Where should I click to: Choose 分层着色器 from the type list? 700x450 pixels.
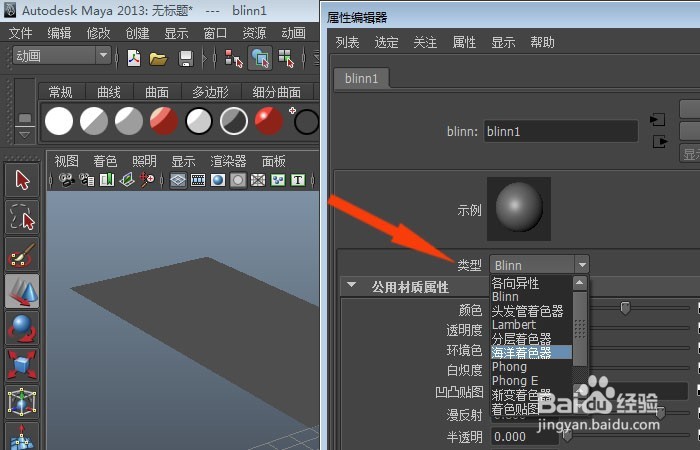(531, 339)
